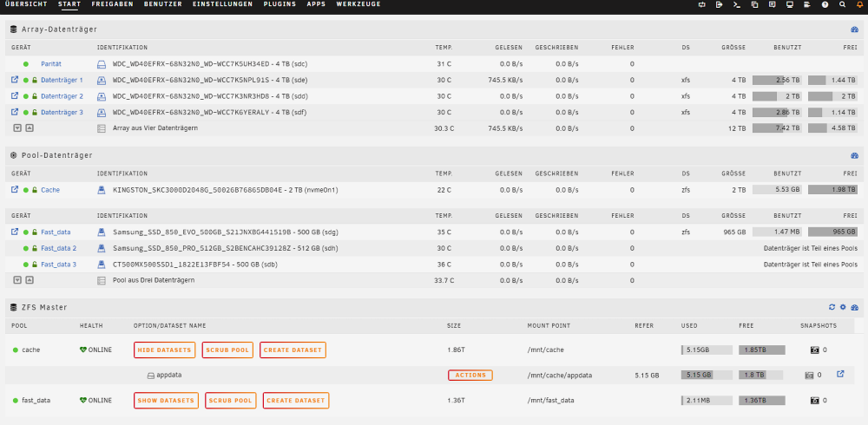Click CREATE DATASET for cache pool
This screenshot has height=425, width=868.
[x=293, y=350]
